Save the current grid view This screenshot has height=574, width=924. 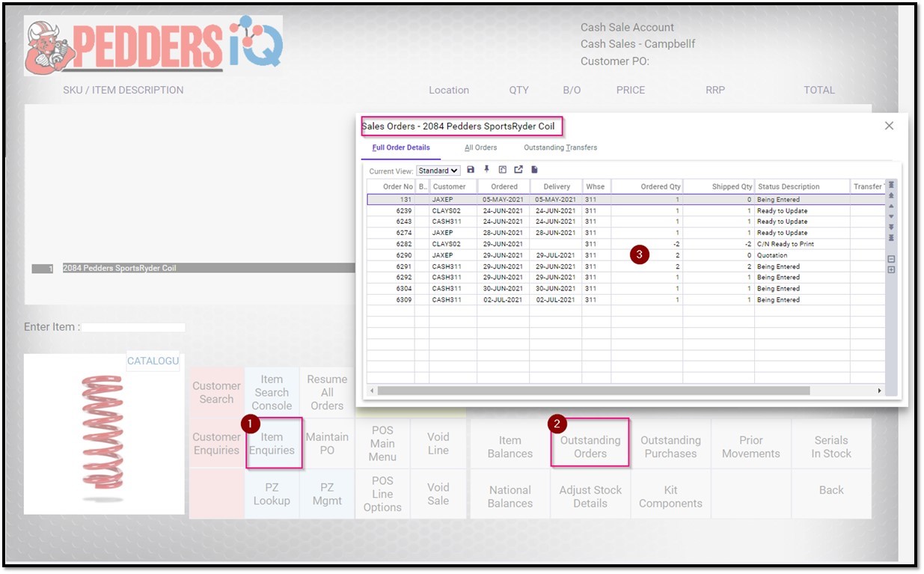pyautogui.click(x=471, y=170)
